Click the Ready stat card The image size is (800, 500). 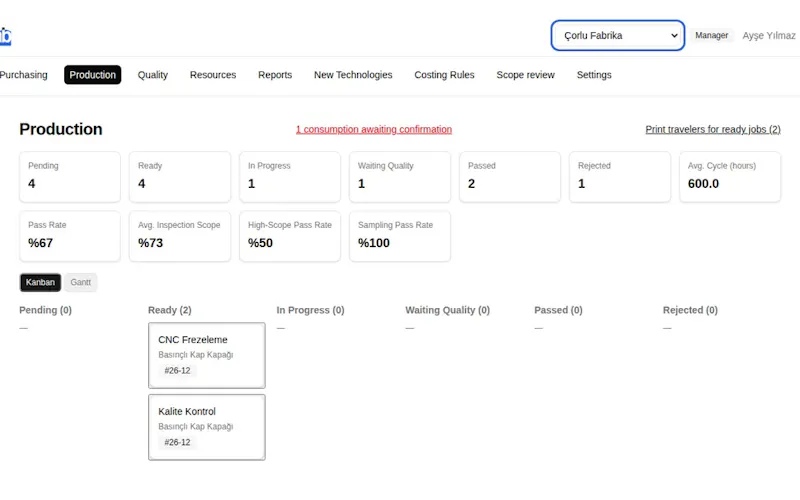point(180,177)
